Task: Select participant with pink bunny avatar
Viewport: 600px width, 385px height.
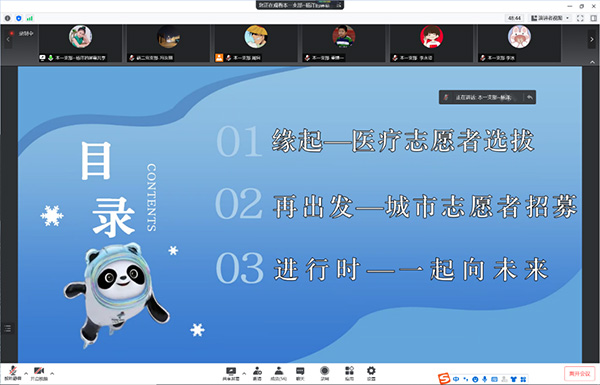Action: point(519,37)
